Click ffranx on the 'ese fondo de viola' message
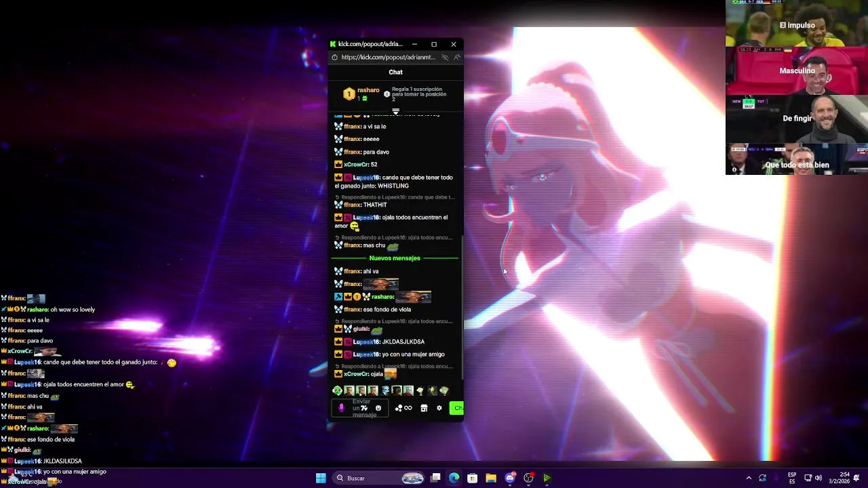Screen dimensions: 868x488 pos(352,310)
